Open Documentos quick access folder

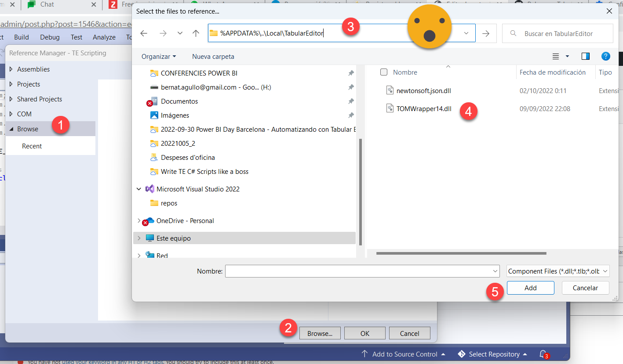tap(179, 101)
